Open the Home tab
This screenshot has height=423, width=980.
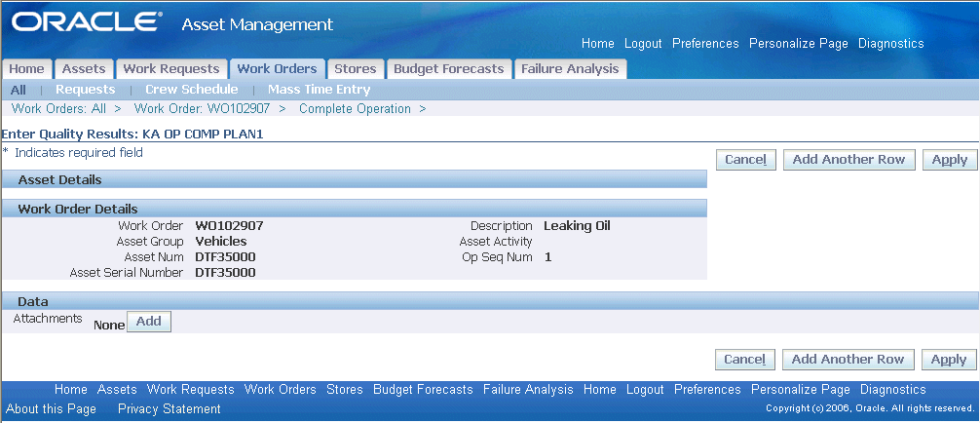click(x=27, y=69)
